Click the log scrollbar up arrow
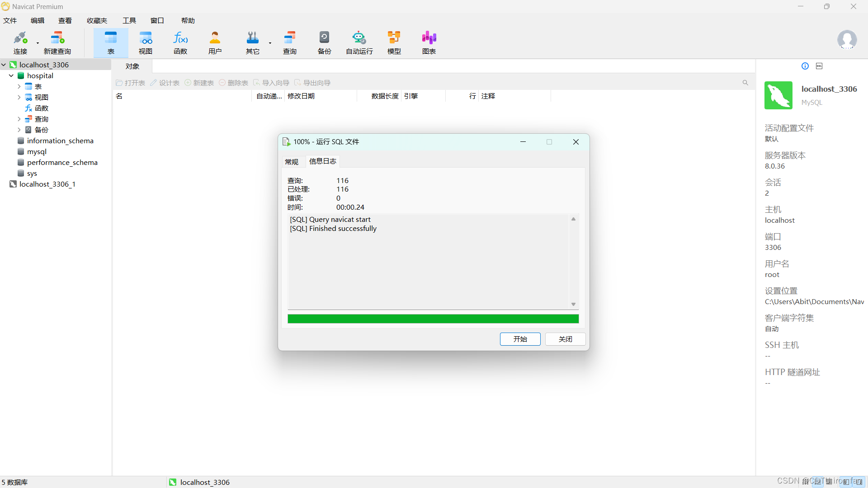868x488 pixels. (x=573, y=219)
